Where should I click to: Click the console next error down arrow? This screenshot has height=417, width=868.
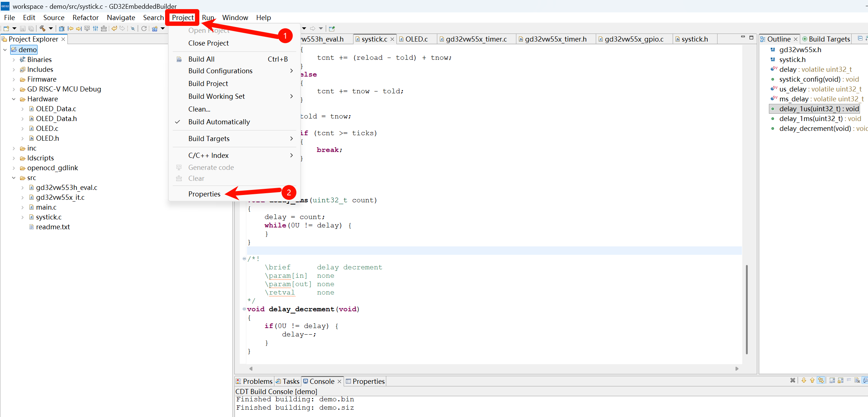[804, 381]
